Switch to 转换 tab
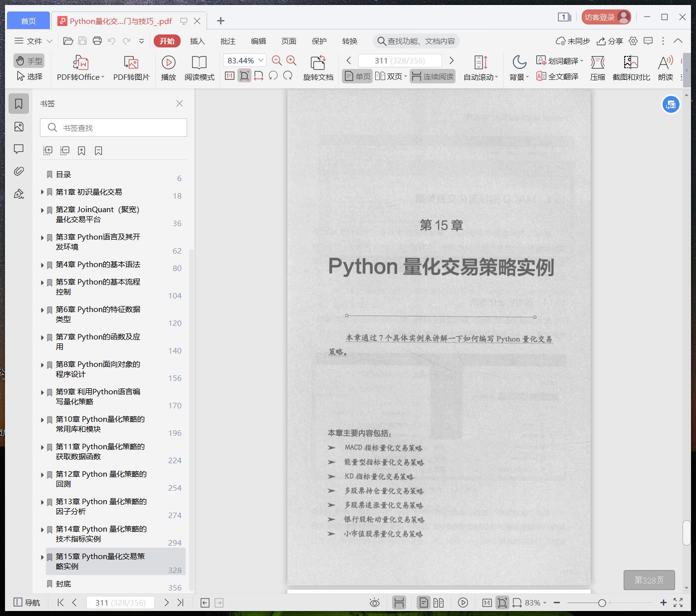The height and width of the screenshot is (616, 696). pos(350,41)
